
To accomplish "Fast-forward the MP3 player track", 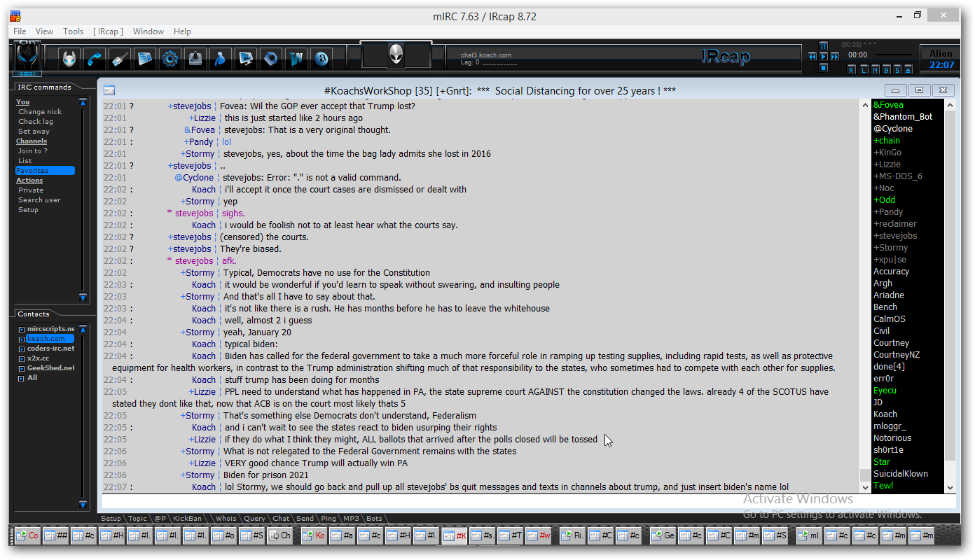I will tap(835, 57).
